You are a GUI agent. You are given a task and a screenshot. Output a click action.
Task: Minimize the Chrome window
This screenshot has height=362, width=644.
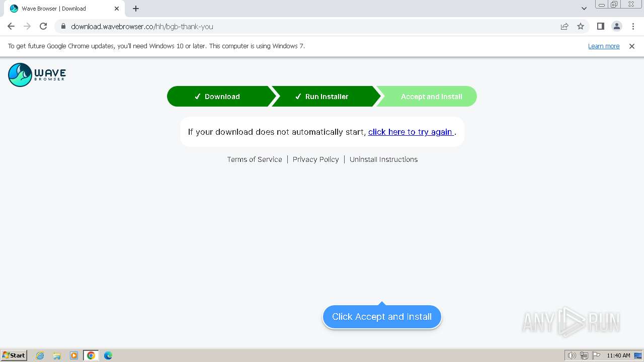[x=601, y=4]
